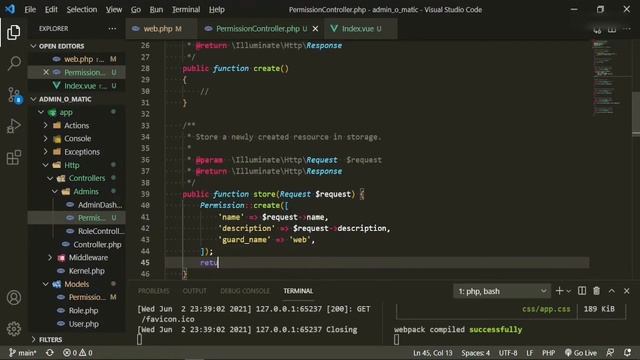This screenshot has height=360, width=640.
Task: Open Manage gear icon
Action: [13, 329]
